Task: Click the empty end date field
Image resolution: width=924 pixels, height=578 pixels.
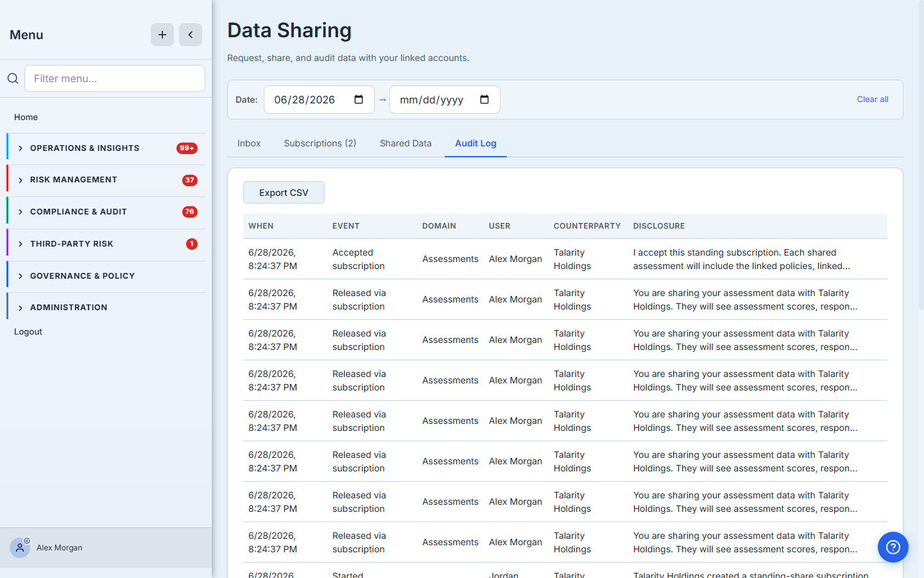Action: click(x=445, y=100)
